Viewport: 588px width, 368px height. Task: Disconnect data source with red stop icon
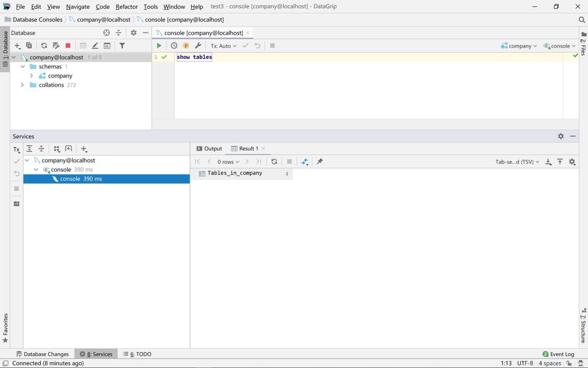68,46
